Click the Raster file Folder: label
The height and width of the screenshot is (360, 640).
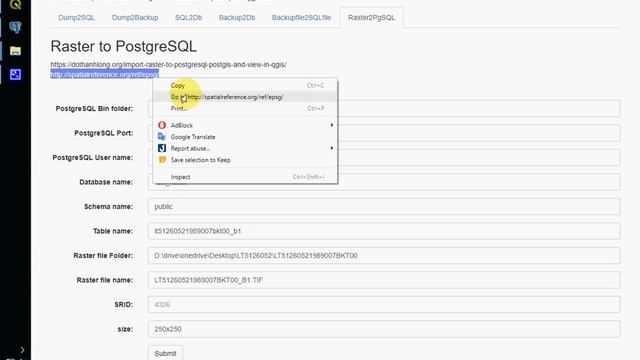point(103,256)
